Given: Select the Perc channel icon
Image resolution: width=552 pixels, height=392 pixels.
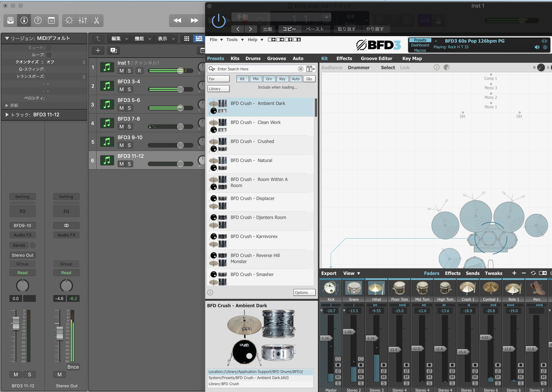Looking at the screenshot, I should pos(537,288).
